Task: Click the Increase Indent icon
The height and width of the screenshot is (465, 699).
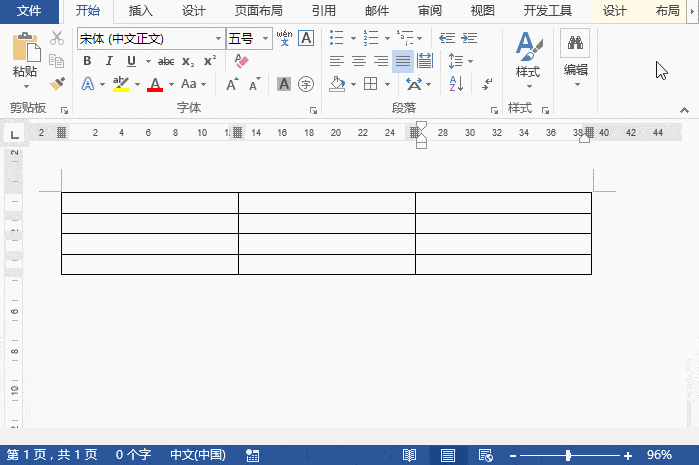Action: pyautogui.click(x=465, y=38)
